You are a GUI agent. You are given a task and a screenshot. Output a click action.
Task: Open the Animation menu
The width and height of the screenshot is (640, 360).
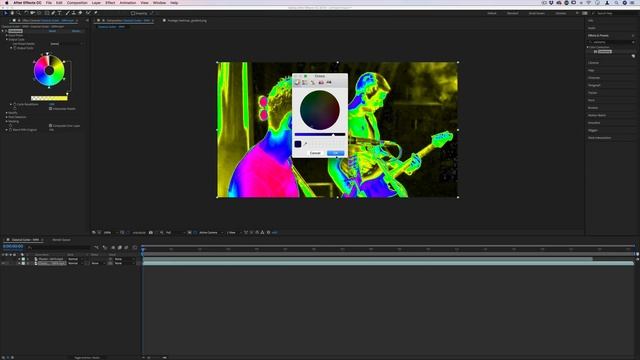[128, 3]
